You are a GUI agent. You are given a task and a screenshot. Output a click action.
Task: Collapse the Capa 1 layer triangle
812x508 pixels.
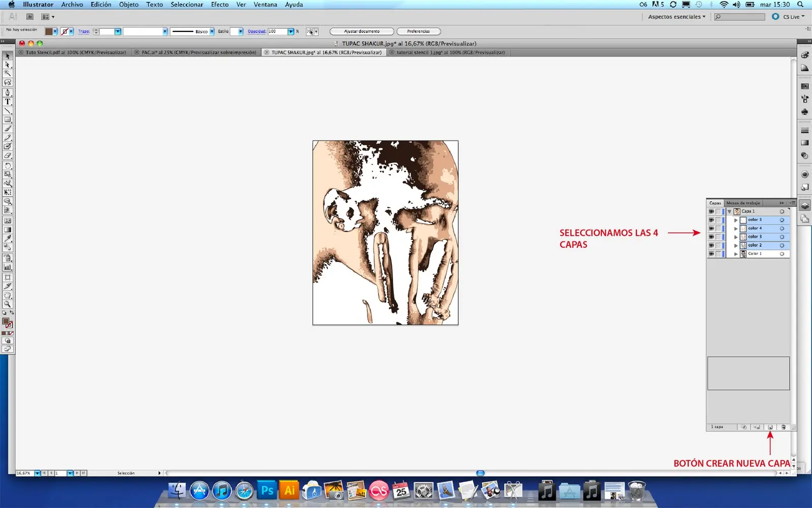729,211
